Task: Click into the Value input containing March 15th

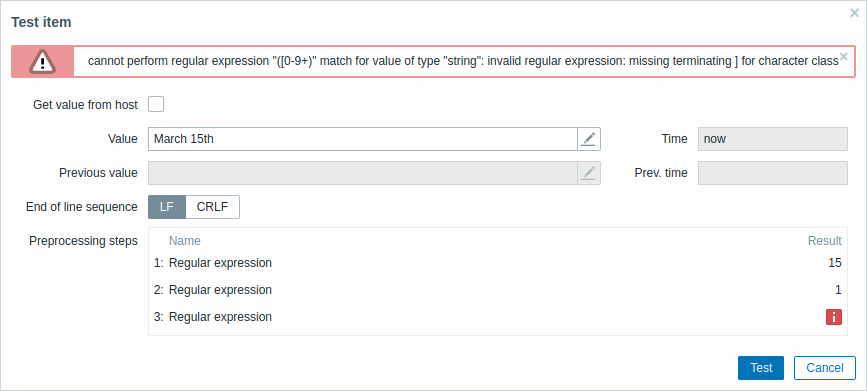Action: coord(363,139)
